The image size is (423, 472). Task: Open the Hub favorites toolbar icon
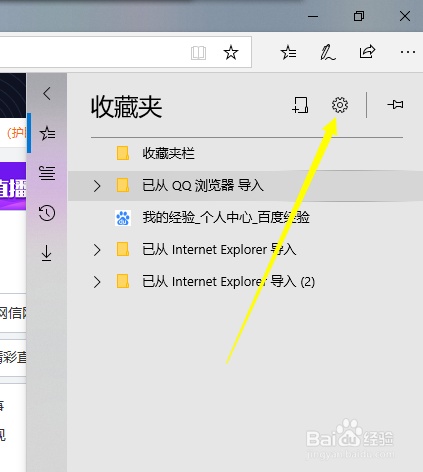[x=288, y=52]
